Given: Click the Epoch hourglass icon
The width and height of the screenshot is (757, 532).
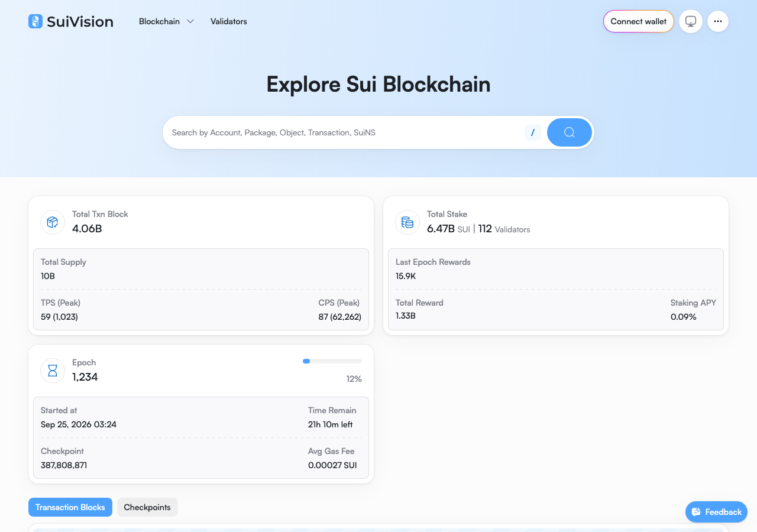Looking at the screenshot, I should point(53,371).
